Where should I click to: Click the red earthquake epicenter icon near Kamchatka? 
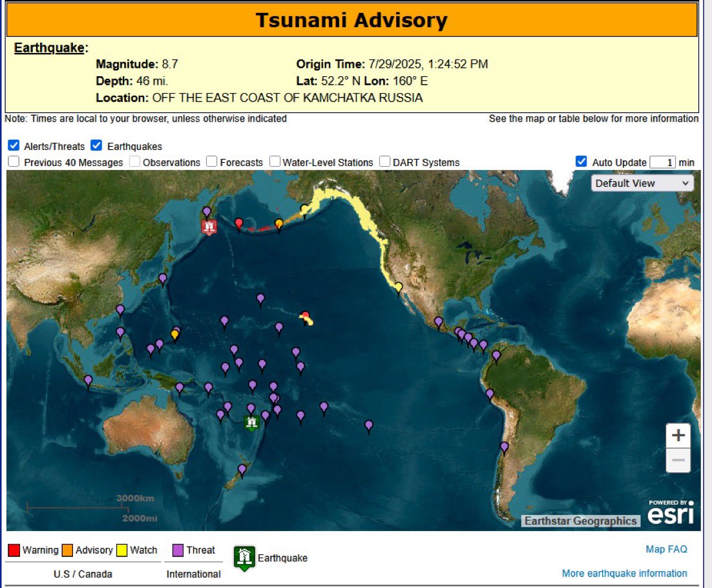pyautogui.click(x=209, y=227)
